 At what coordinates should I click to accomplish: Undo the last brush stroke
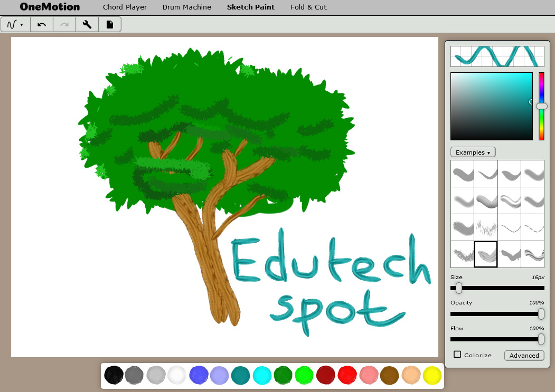pyautogui.click(x=42, y=24)
